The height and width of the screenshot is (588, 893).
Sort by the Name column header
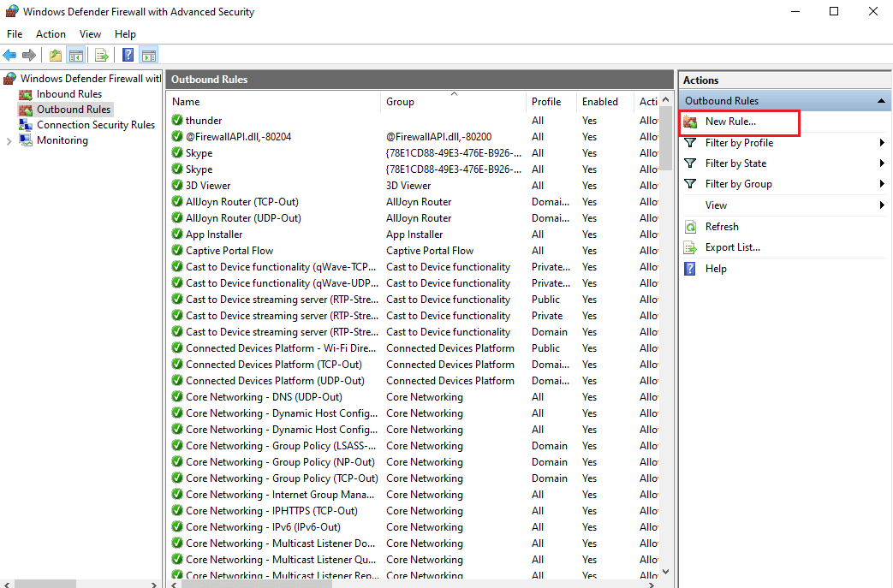(274, 101)
